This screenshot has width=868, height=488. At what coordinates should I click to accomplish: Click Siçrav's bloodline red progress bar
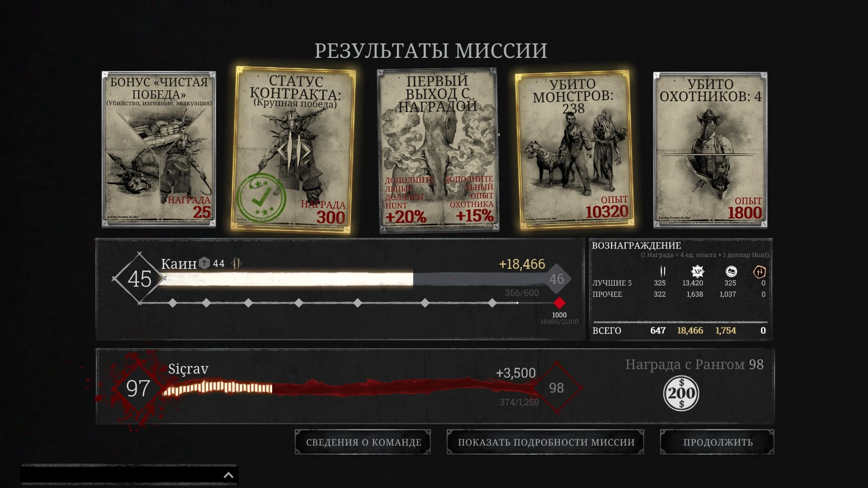click(x=350, y=388)
